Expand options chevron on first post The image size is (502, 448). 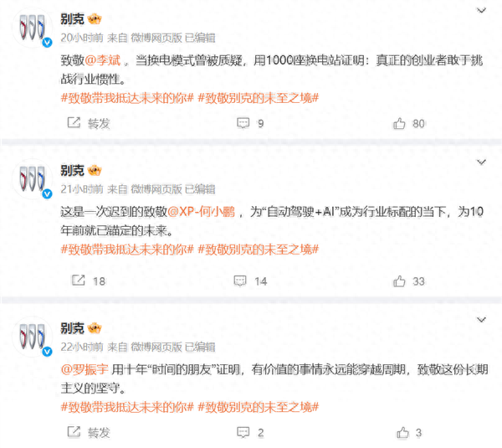click(x=481, y=11)
